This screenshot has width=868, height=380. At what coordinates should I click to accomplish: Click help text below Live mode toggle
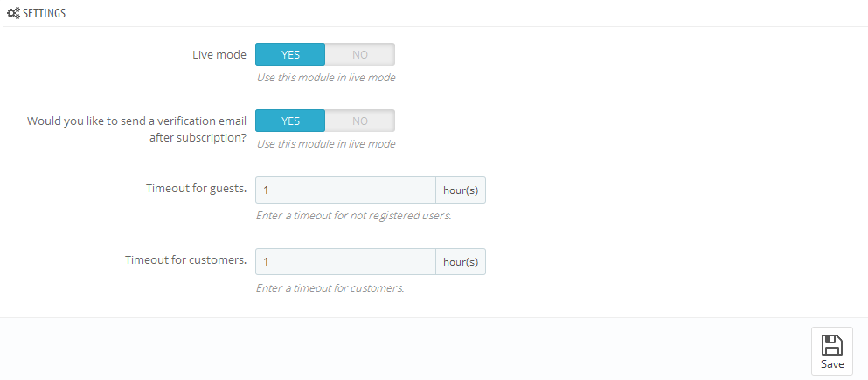click(325, 78)
